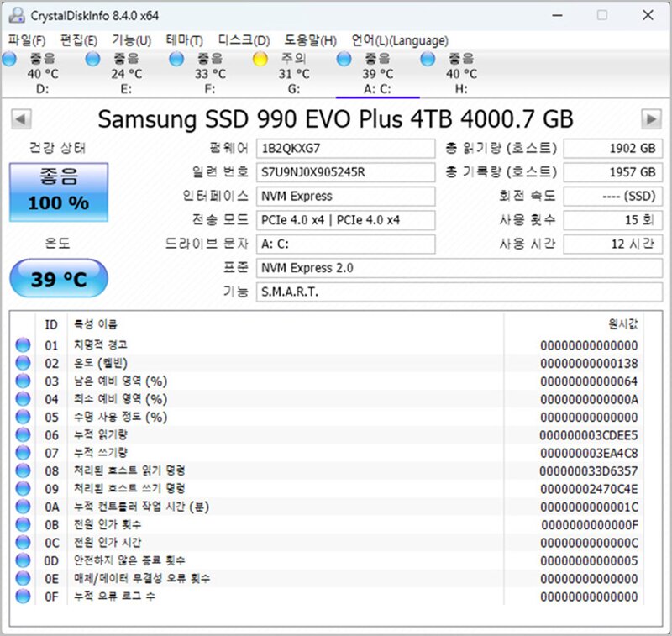Click status orb for attribute 0E 무결성 오류 횟수
The image size is (672, 636).
pyautogui.click(x=23, y=579)
